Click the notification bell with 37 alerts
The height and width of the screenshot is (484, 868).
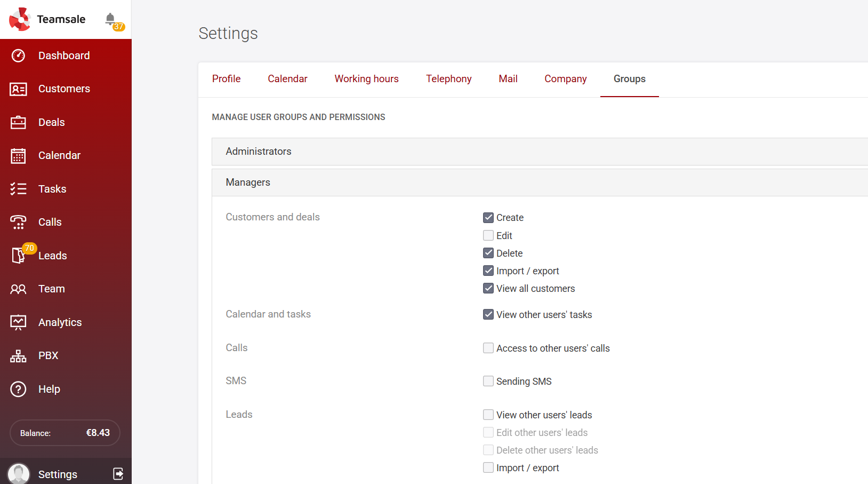pyautogui.click(x=110, y=19)
